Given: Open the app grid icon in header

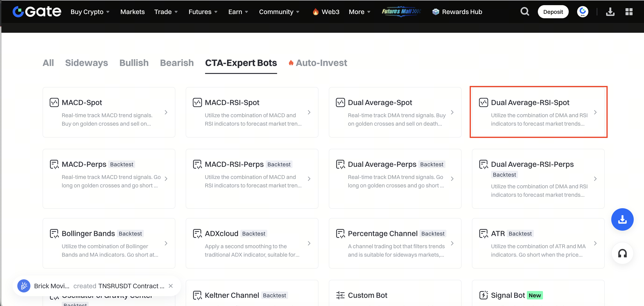Looking at the screenshot, I should pos(629,11).
